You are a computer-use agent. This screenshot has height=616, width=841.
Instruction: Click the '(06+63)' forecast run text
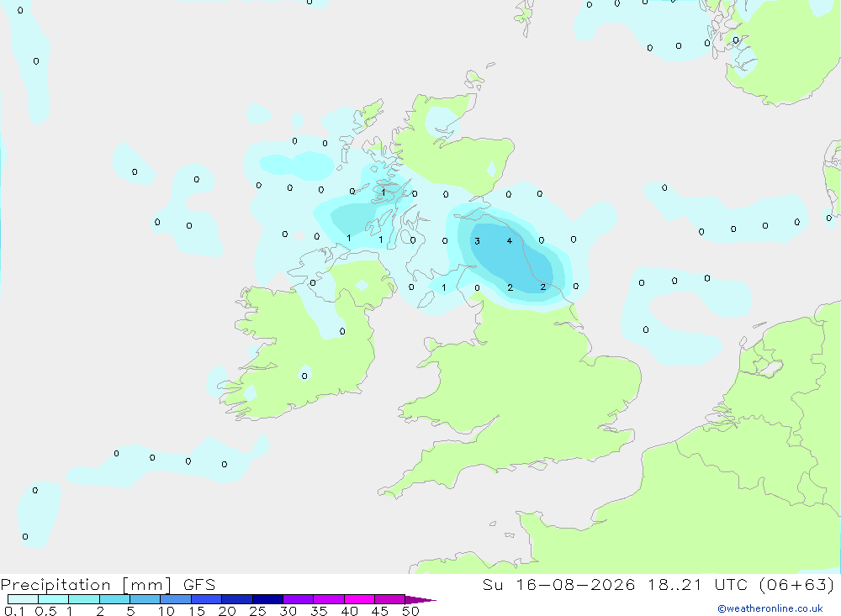coord(797,584)
